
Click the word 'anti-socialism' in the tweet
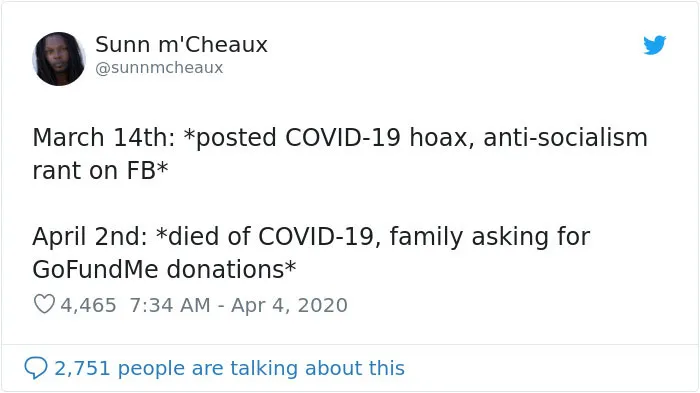[x=565, y=137]
